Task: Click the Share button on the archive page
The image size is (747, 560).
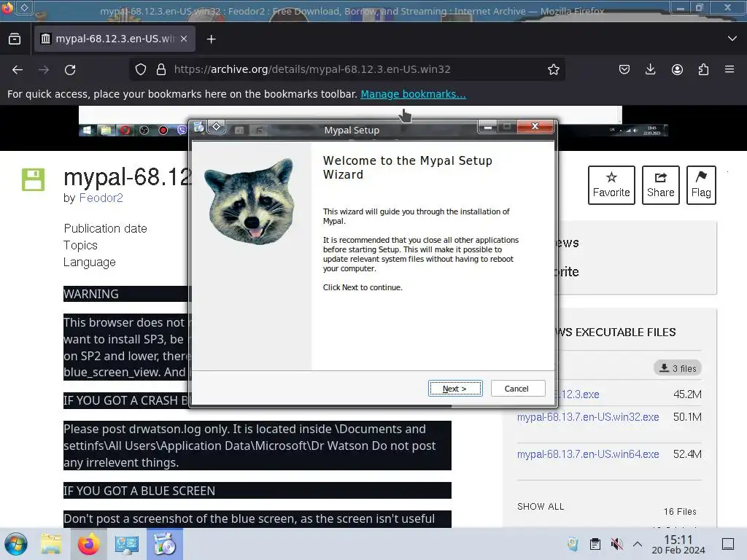Action: pyautogui.click(x=660, y=185)
